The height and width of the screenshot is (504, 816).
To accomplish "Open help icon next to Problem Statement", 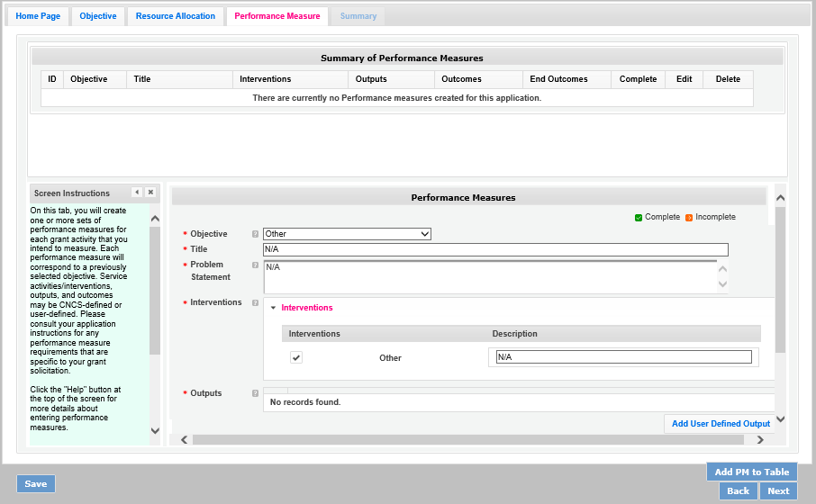I will pyautogui.click(x=255, y=265).
